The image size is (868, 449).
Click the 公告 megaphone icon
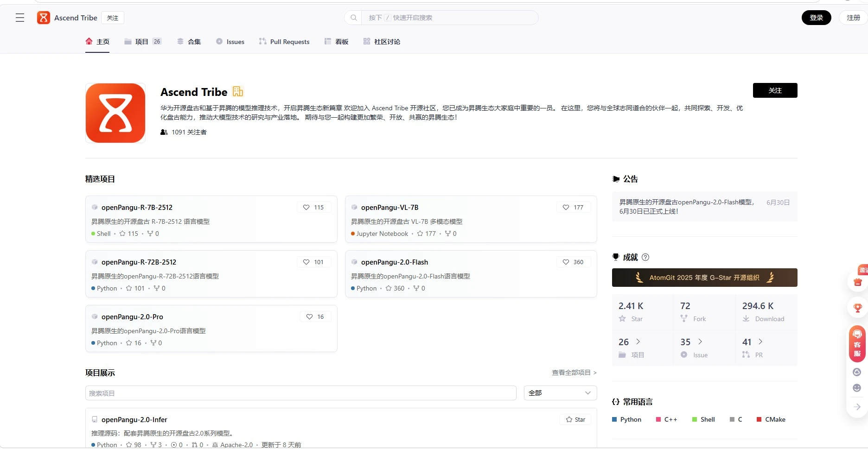(x=616, y=179)
